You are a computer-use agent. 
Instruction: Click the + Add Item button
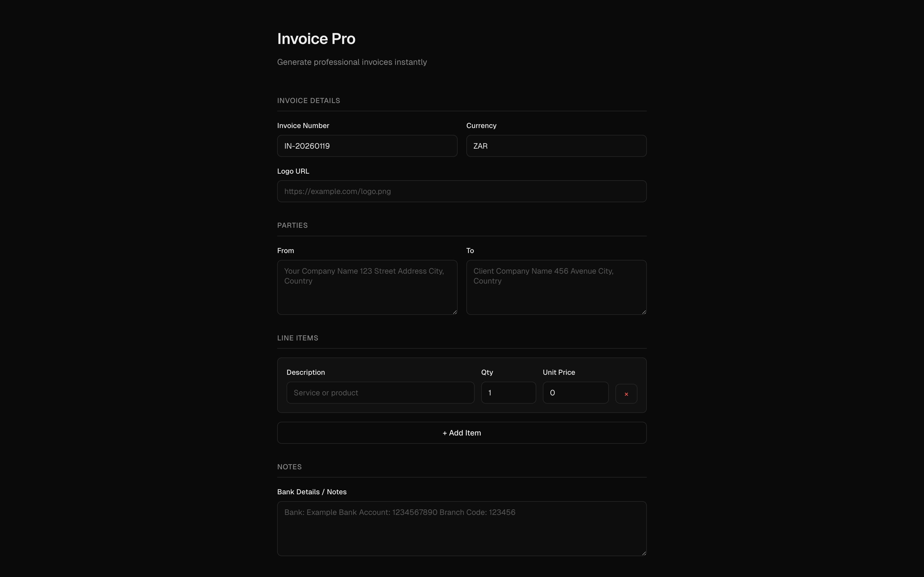pos(461,432)
